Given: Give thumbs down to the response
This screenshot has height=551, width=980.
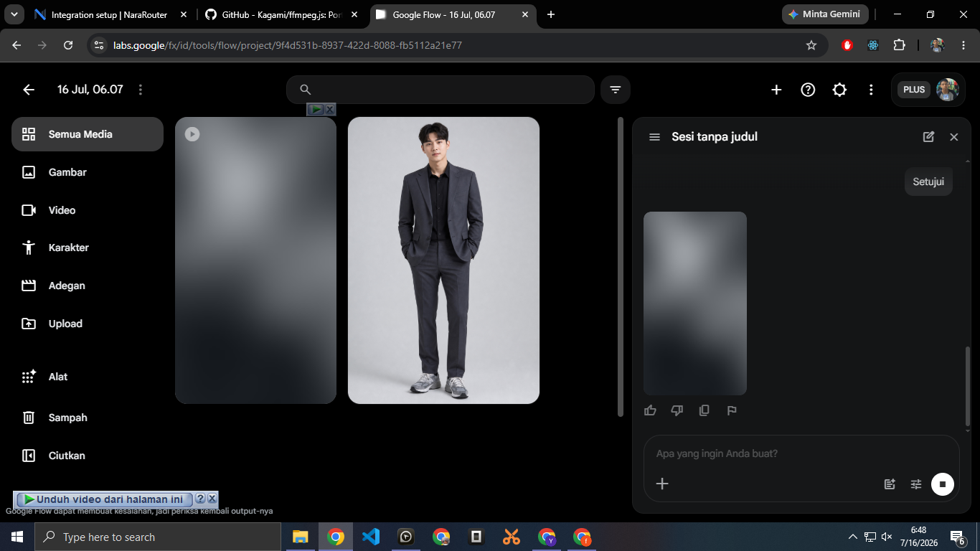Looking at the screenshot, I should [x=677, y=410].
